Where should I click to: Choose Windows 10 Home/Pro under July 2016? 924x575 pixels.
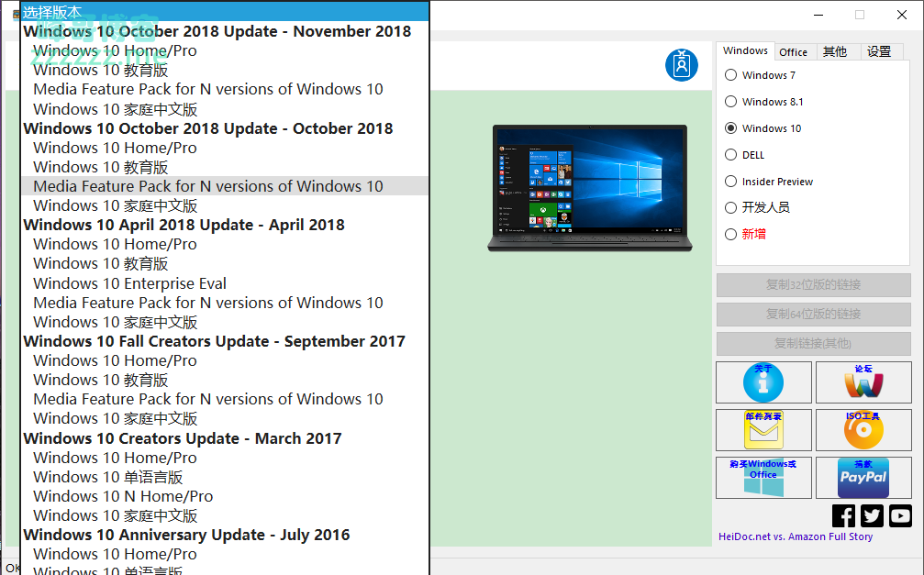[x=225, y=555]
